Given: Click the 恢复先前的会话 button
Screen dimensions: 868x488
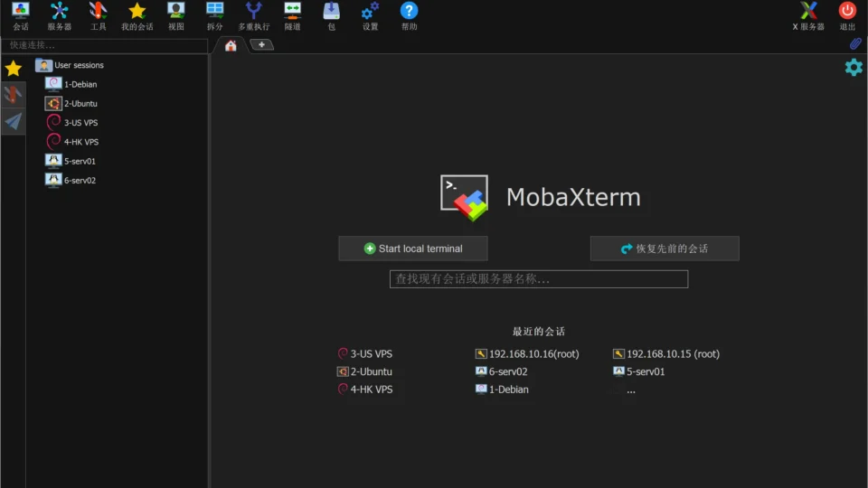Looking at the screenshot, I should (x=665, y=249).
